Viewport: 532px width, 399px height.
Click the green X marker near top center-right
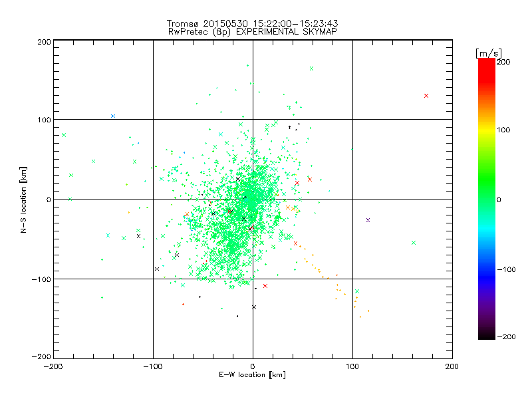coord(311,68)
